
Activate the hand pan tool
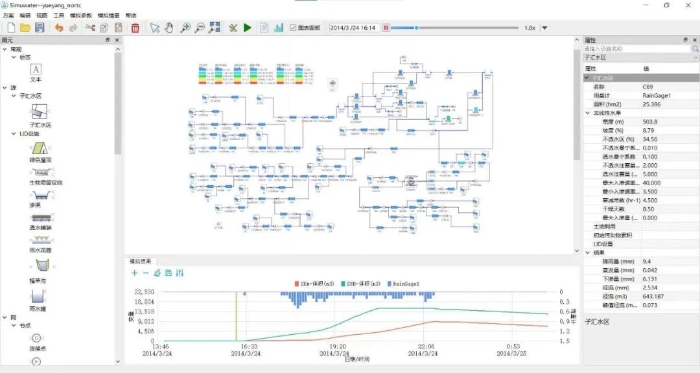coord(169,28)
